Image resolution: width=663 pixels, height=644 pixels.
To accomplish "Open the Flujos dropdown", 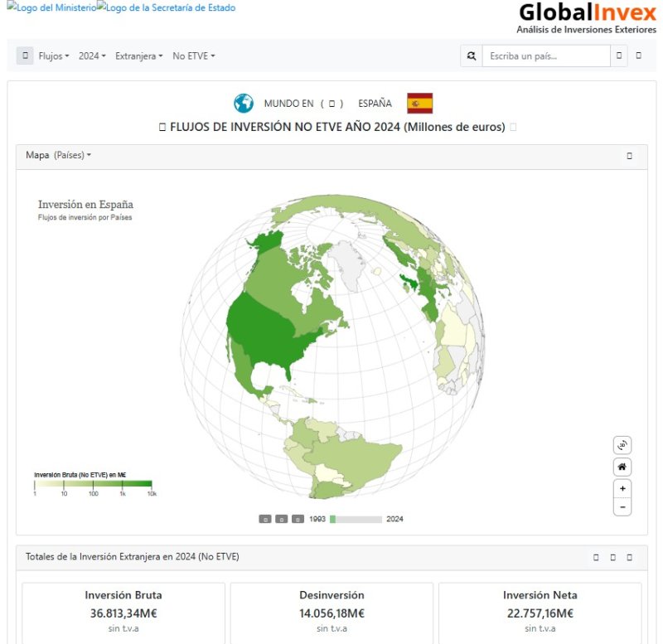I will tap(54, 56).
